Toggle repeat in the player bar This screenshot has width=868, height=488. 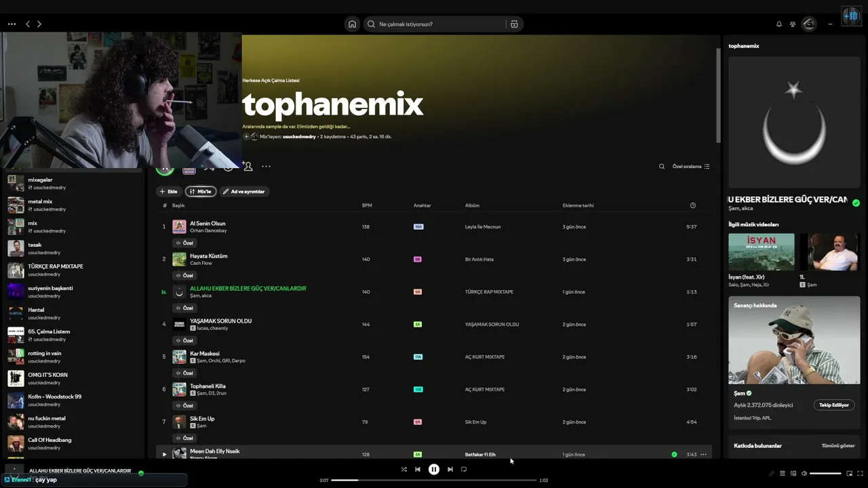(464, 469)
